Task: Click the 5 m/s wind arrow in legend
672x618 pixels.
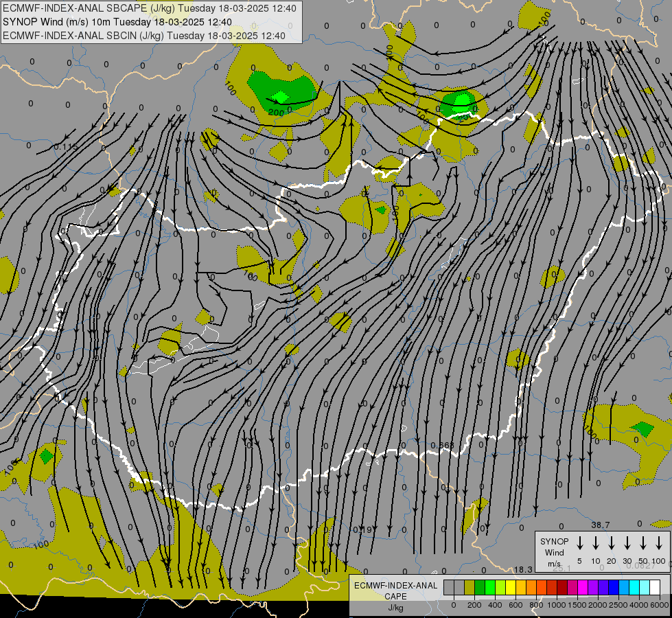Action: [x=579, y=543]
